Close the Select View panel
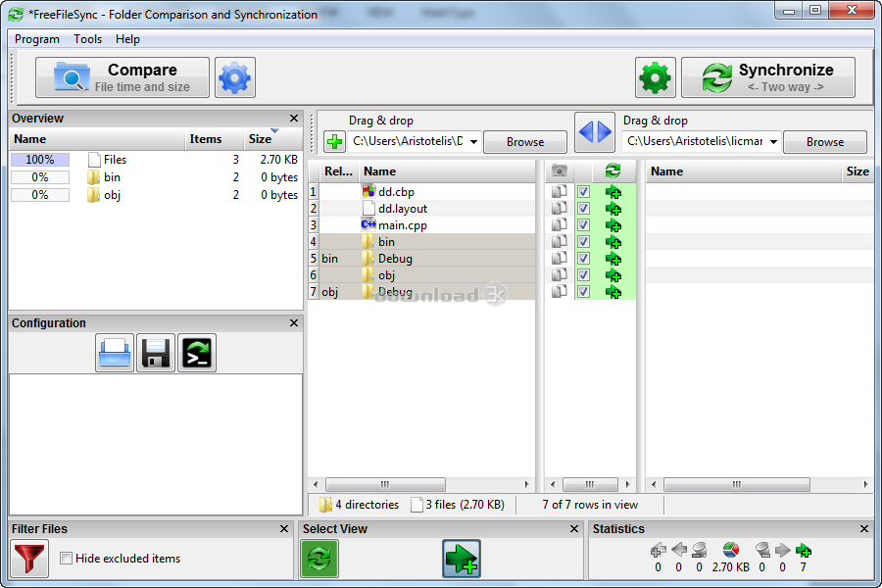Screen dimensions: 882x588 pos(574,529)
